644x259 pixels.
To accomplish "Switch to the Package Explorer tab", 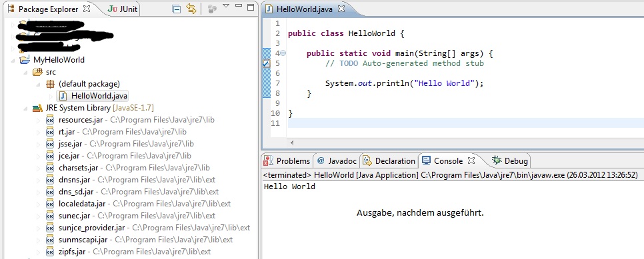I will 48,9.
